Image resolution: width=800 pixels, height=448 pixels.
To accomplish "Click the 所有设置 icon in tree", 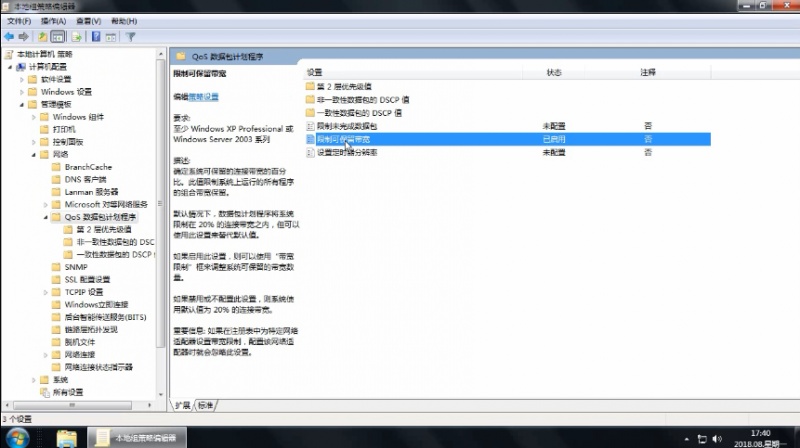I will [x=45, y=392].
